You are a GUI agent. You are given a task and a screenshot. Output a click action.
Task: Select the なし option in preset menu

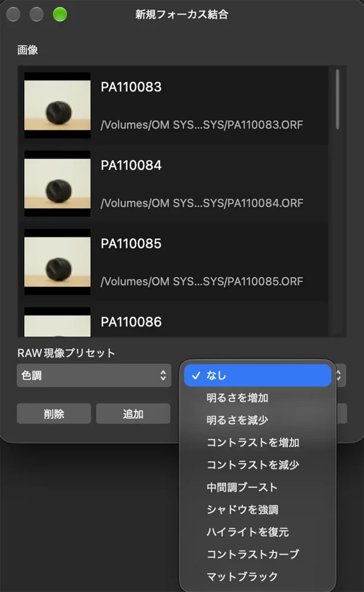(258, 375)
